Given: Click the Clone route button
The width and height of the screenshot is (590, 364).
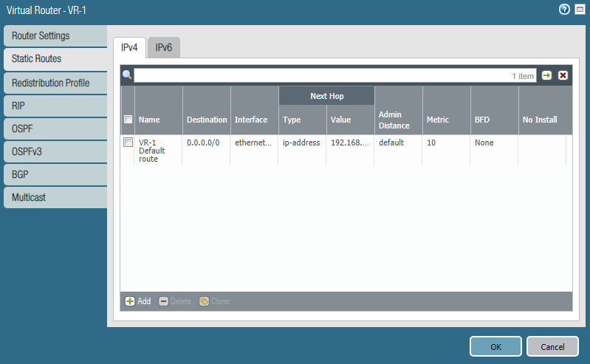Looking at the screenshot, I should pyautogui.click(x=214, y=301).
